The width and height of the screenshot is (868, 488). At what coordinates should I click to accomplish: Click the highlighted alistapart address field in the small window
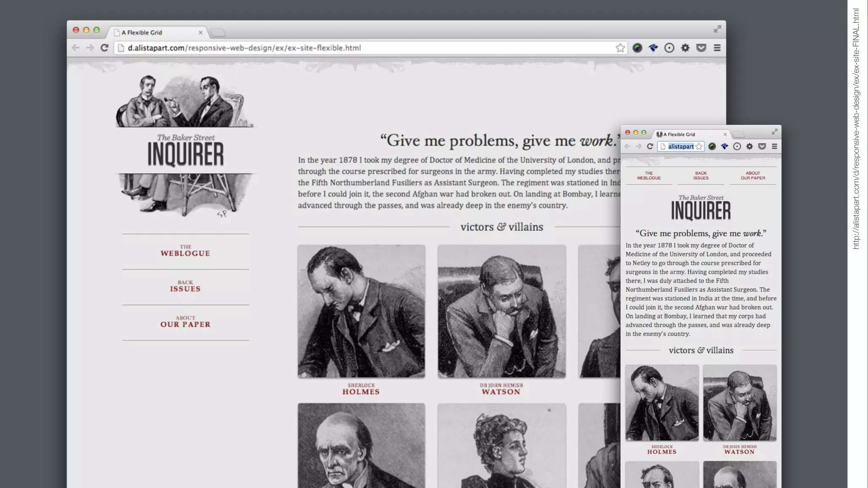(x=681, y=147)
